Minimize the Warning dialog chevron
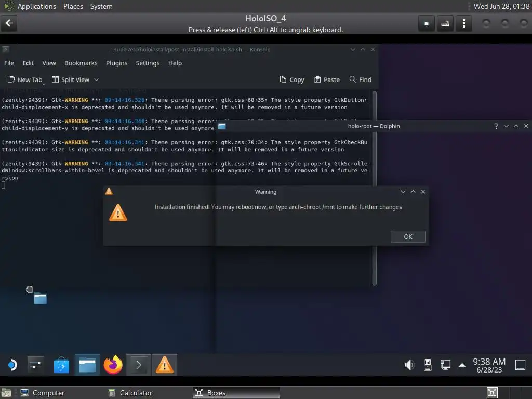Screen dimensions: 532x399 click(x=403, y=192)
